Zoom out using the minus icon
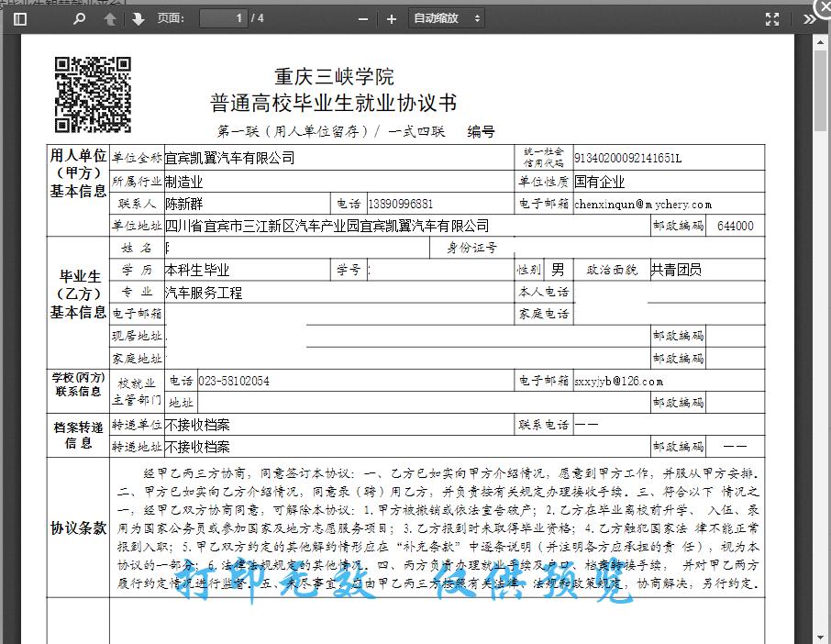The height and width of the screenshot is (644, 831). coord(361,17)
